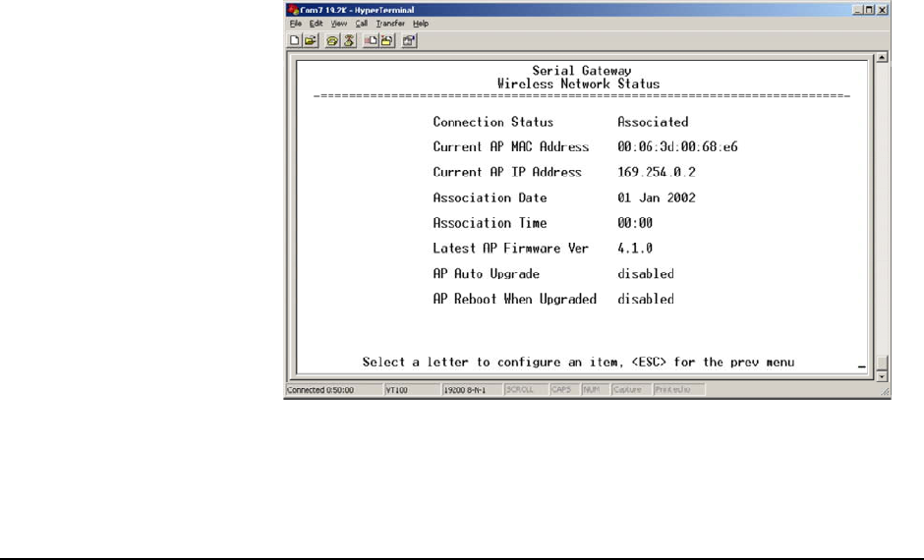This screenshot has height=560, width=924.
Task: Click the 'Wireless Network Status' heading
Action: pos(578,84)
